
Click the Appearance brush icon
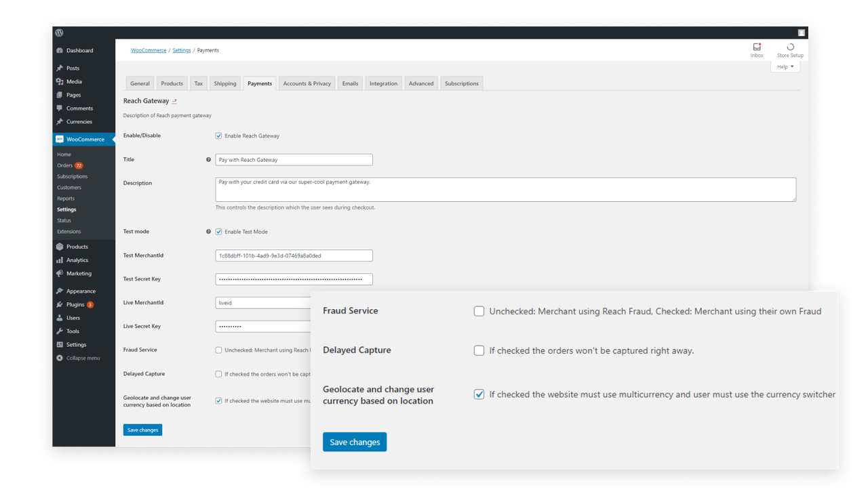coord(60,291)
